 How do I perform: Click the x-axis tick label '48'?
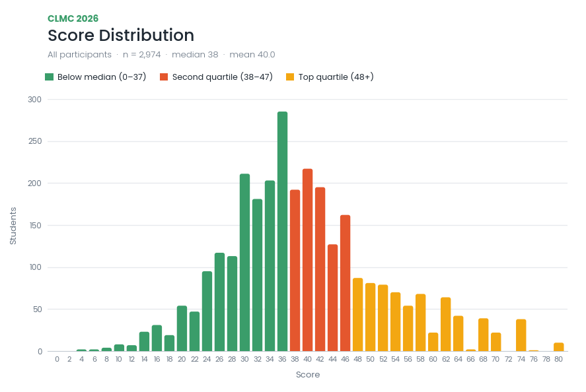[357, 359]
